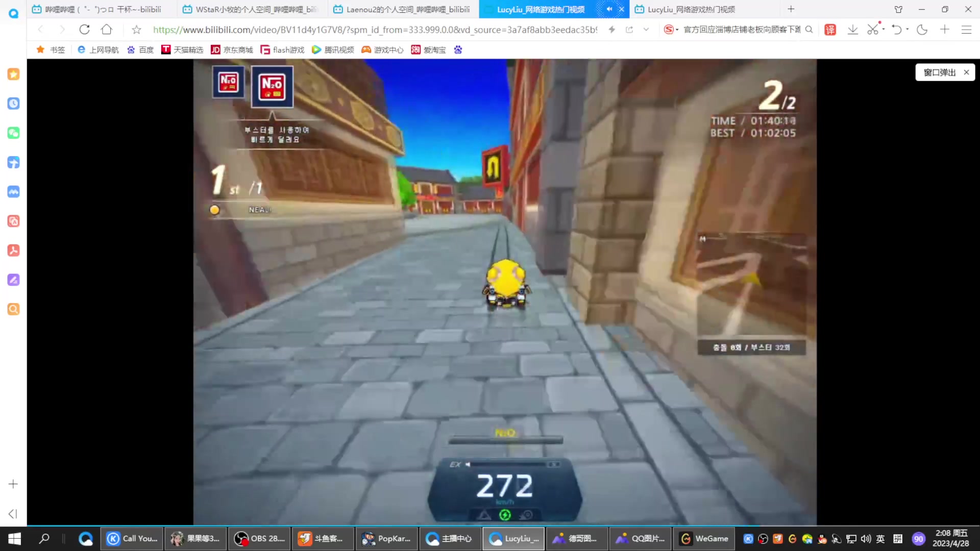The height and width of the screenshot is (551, 980).
Task: Open the purple note sidebar icon
Action: 13,280
